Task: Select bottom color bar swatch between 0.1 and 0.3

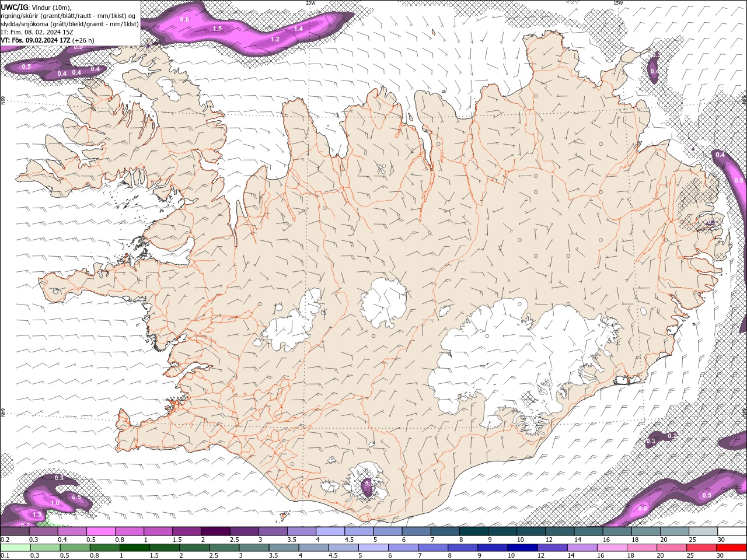Action: [x=15, y=548]
